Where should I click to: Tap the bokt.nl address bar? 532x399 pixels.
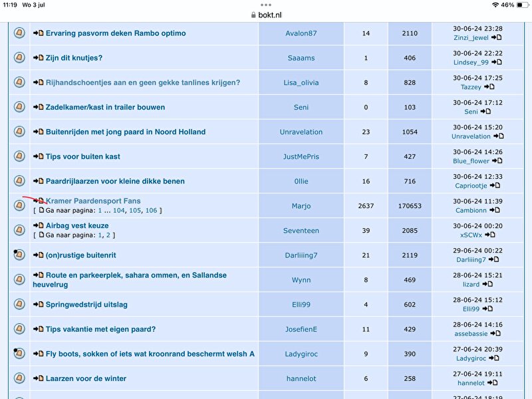coord(266,14)
